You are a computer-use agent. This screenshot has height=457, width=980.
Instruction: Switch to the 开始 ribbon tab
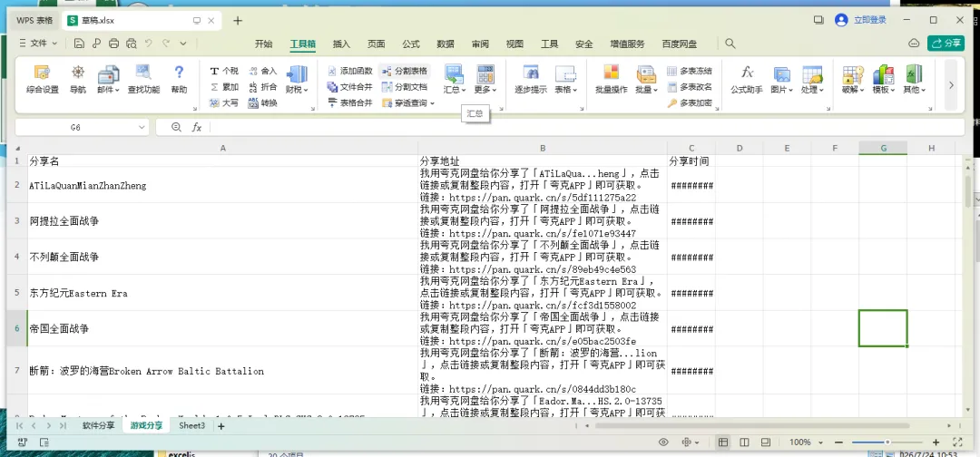264,44
